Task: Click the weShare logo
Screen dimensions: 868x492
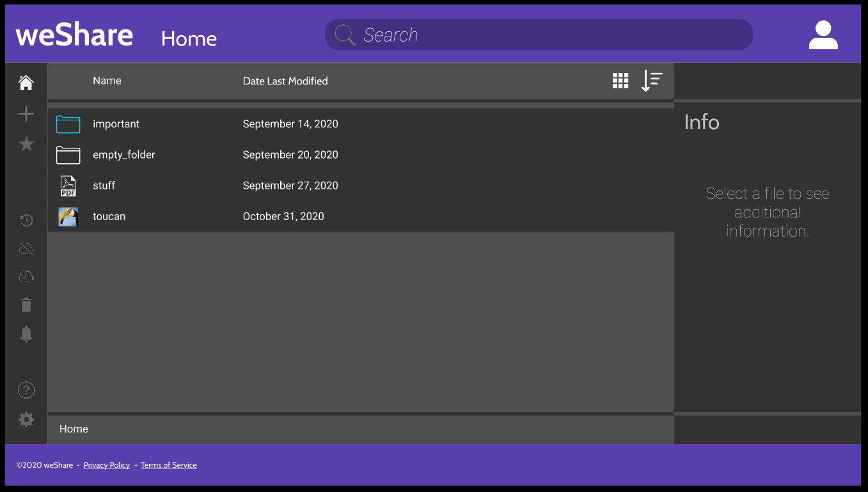Action: (75, 35)
